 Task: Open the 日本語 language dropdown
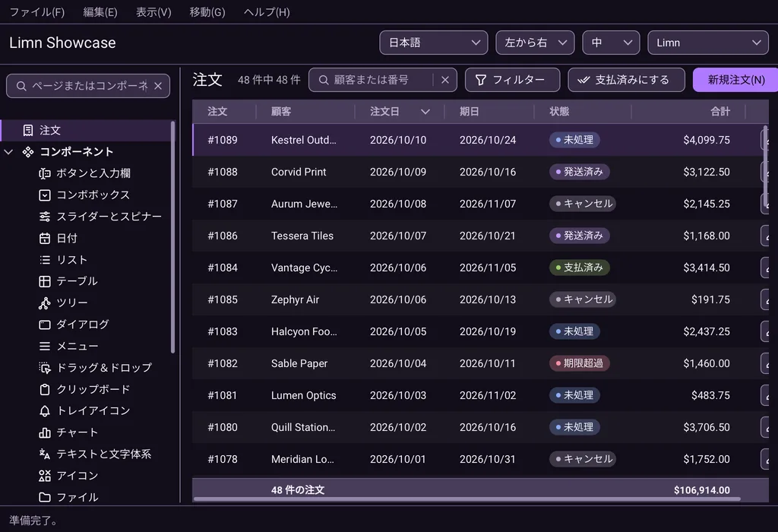click(x=434, y=43)
